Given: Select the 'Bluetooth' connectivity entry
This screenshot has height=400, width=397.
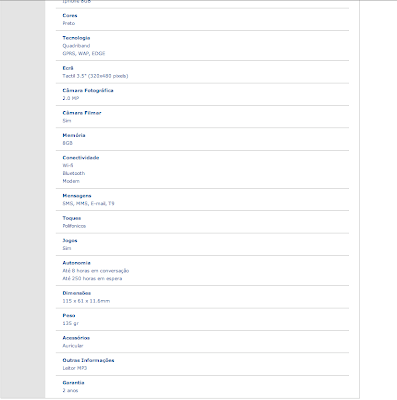Looking at the screenshot, I should click(74, 173).
